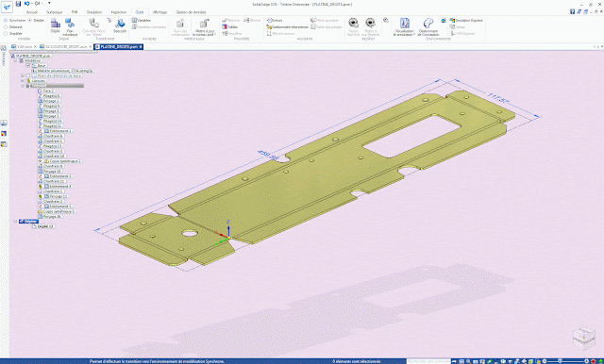
Task: Open Simulation Express environment
Action: pos(466,21)
